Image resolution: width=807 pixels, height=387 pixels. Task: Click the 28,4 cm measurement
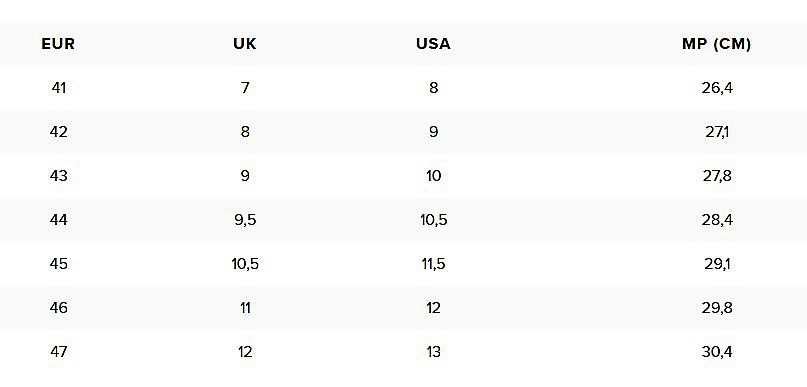coord(717,220)
